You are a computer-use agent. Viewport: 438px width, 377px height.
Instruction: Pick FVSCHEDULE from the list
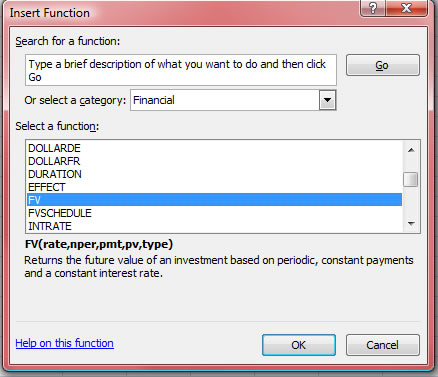(214, 213)
